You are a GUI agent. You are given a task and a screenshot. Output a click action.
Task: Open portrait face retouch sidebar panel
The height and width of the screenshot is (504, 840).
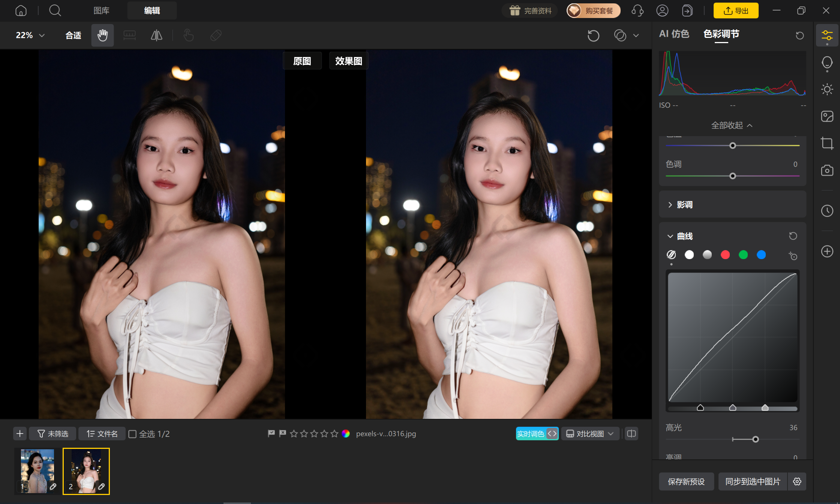coord(827,63)
